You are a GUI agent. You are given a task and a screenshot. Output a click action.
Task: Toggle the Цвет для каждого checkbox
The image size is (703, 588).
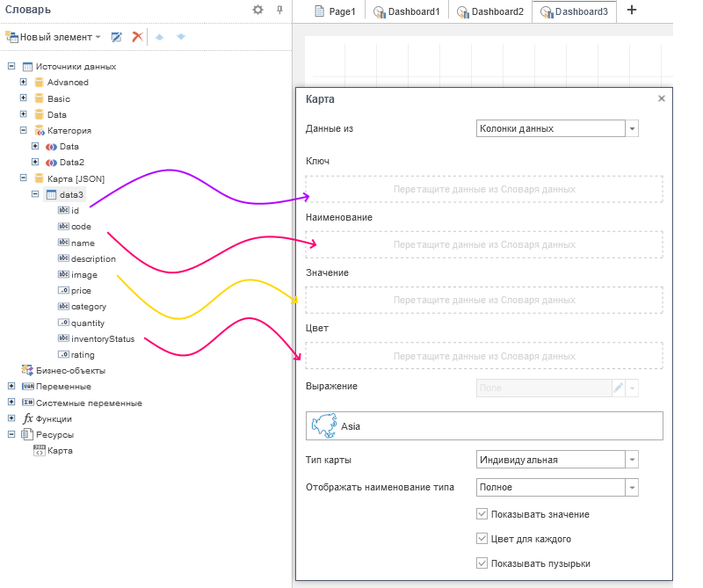[x=482, y=539]
